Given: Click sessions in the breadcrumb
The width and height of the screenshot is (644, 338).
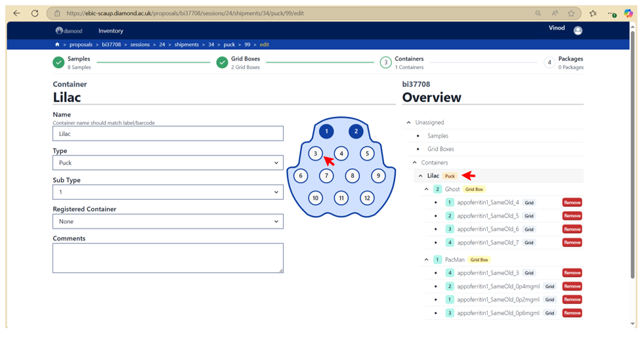Looking at the screenshot, I should (x=140, y=45).
